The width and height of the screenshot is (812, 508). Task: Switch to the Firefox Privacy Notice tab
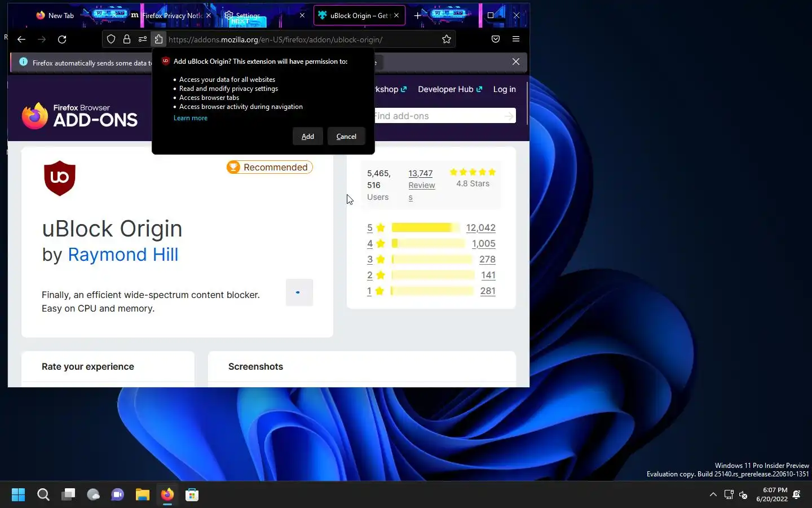coord(172,15)
